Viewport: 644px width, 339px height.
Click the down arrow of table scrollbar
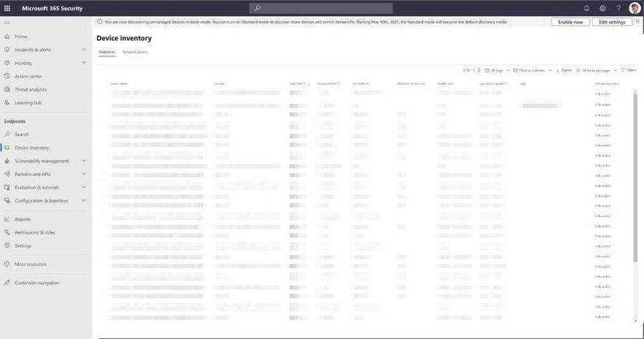point(635,321)
